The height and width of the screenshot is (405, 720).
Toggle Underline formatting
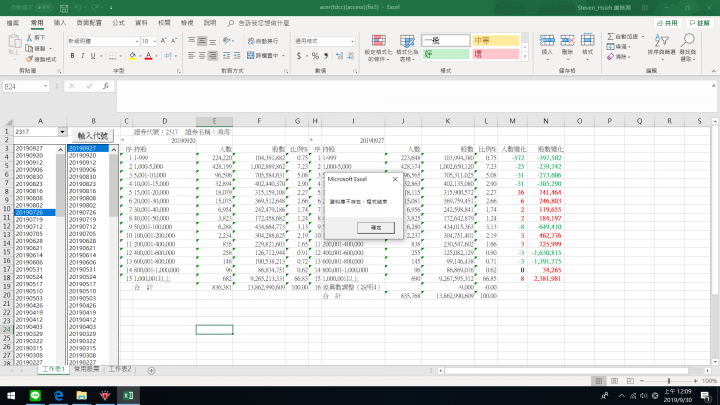tap(93, 56)
